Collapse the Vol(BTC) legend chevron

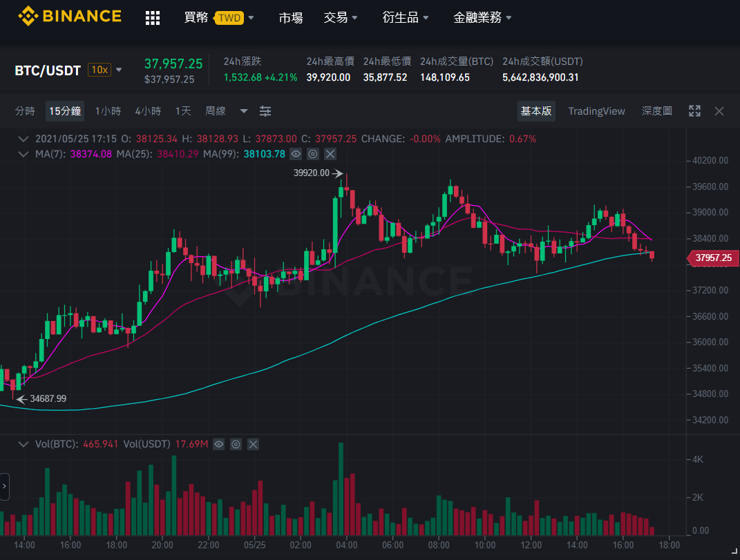(x=23, y=444)
